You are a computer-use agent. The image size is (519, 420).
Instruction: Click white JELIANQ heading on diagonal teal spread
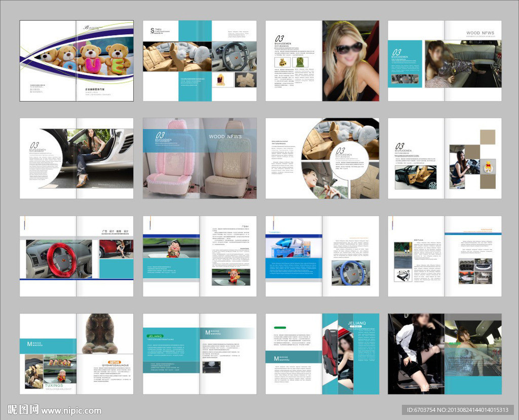357,323
